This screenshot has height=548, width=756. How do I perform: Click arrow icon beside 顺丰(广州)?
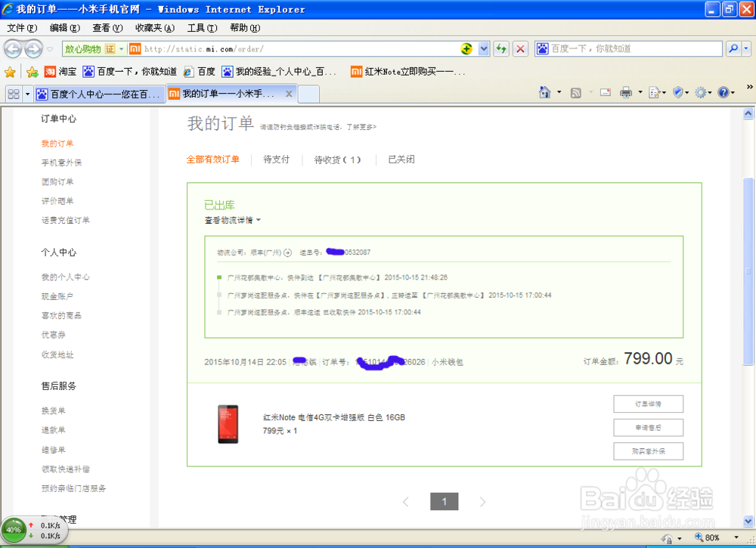point(288,252)
